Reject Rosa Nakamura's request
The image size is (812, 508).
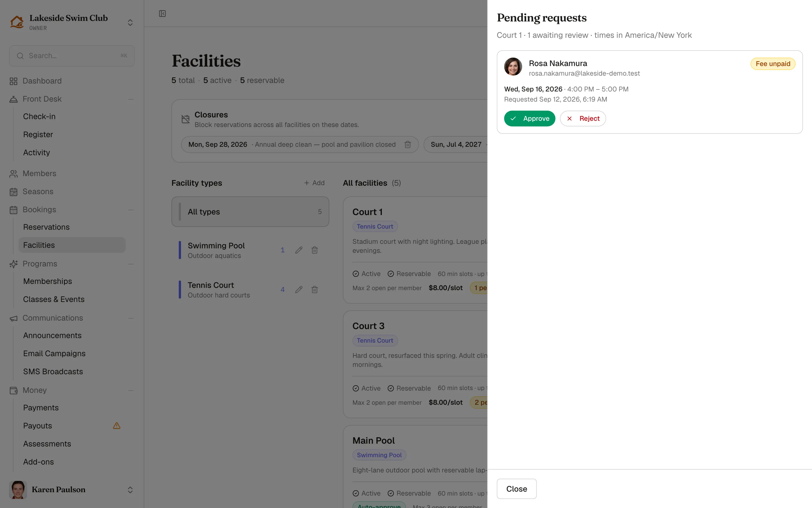click(583, 118)
